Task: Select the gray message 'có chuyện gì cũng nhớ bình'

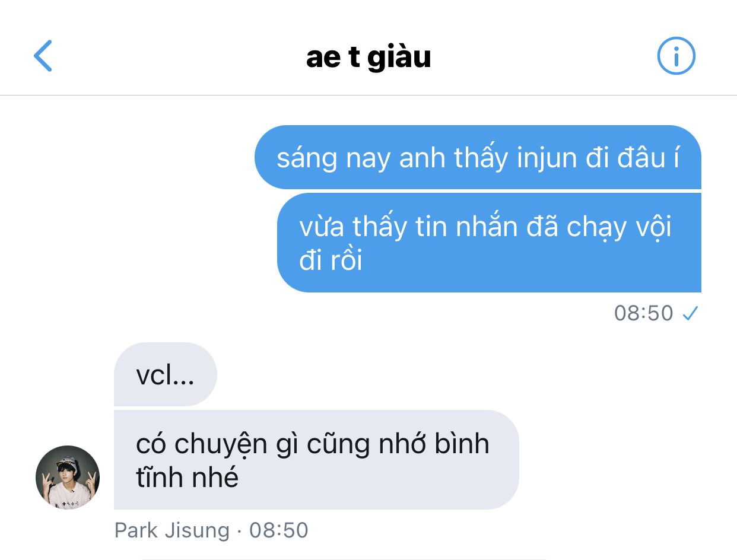Action: (x=316, y=460)
